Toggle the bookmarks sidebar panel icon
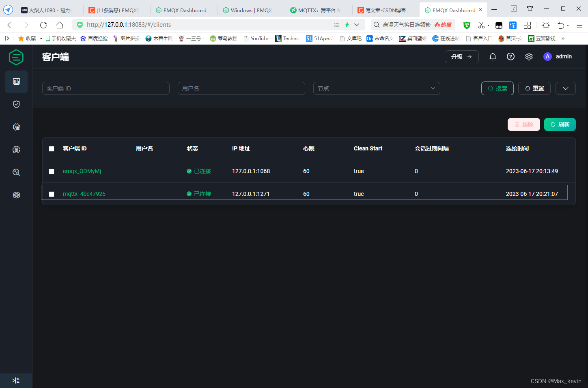 [x=7, y=38]
